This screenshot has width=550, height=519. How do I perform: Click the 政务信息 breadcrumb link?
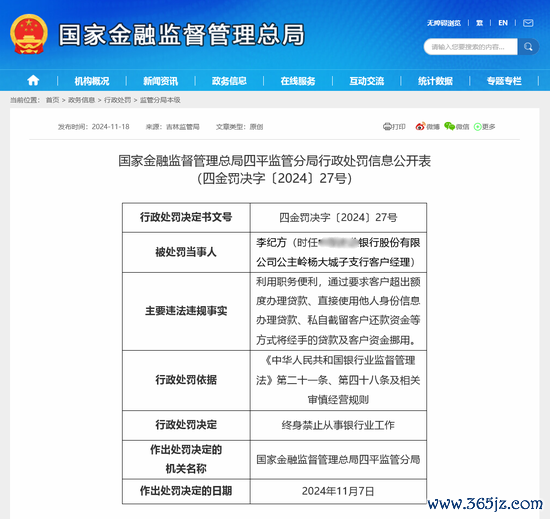81,100
